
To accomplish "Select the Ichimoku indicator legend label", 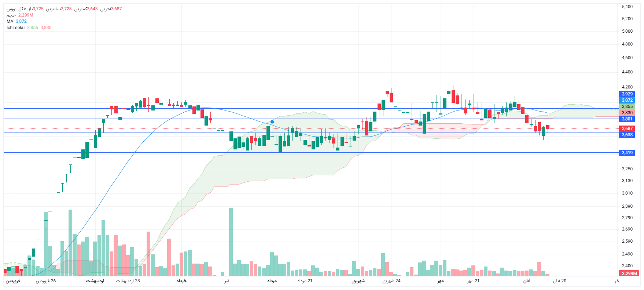I will coord(15,28).
